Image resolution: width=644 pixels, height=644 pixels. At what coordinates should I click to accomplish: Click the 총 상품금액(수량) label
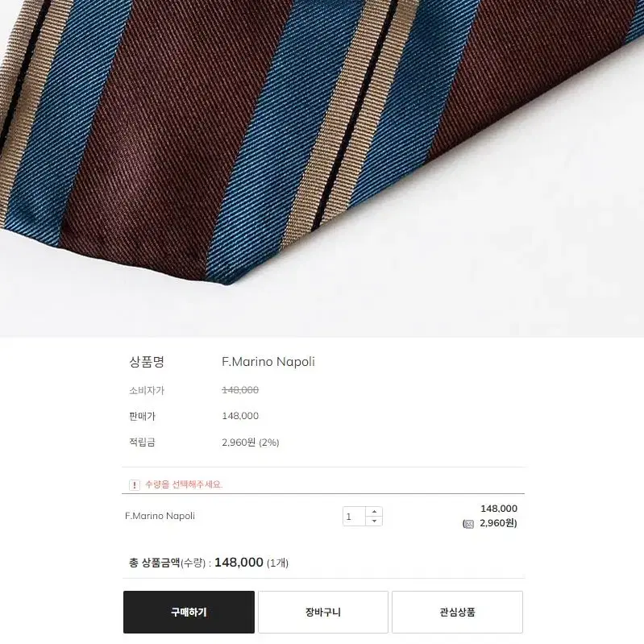pyautogui.click(x=167, y=563)
